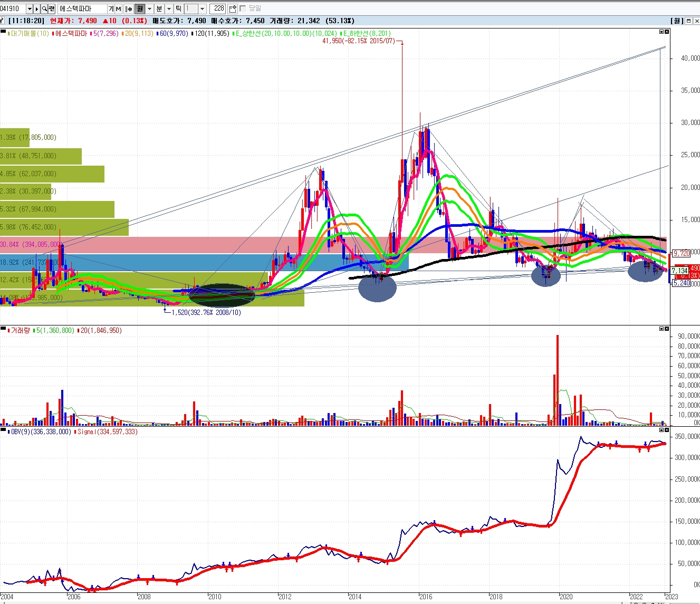Image resolution: width=700 pixels, height=604 pixels.
Task: Click the chart add-window plus icon
Action: click(x=233, y=9)
